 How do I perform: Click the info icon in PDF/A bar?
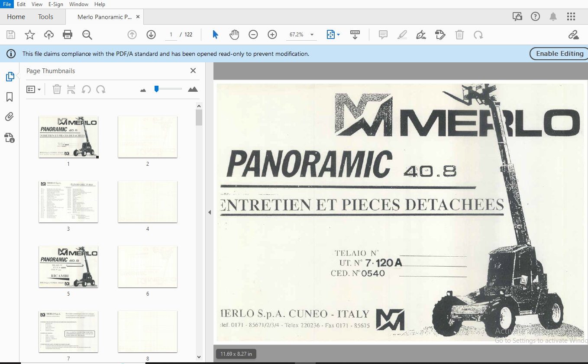(10, 54)
